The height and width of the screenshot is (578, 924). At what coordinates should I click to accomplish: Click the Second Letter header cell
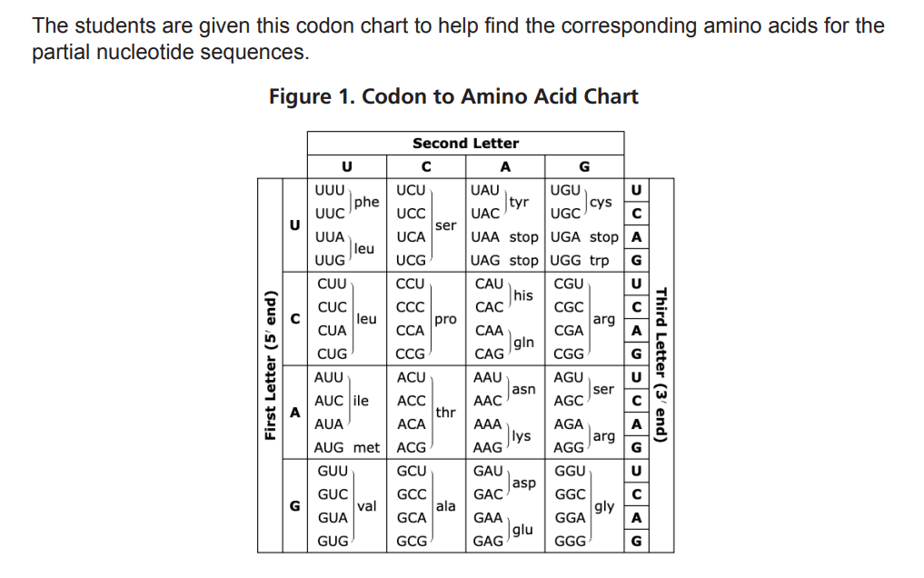point(465,144)
